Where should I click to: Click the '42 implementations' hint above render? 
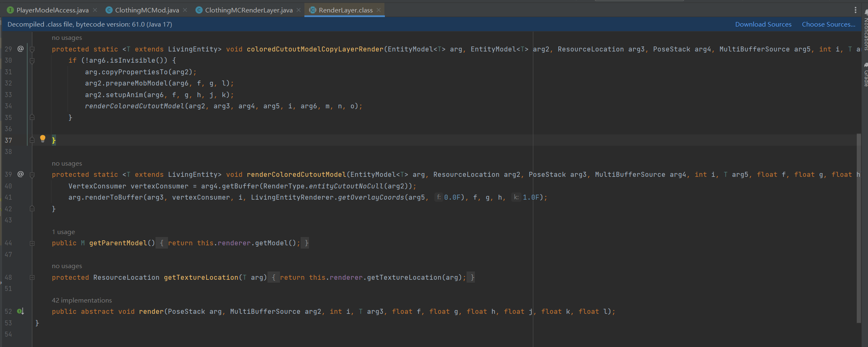pos(82,301)
